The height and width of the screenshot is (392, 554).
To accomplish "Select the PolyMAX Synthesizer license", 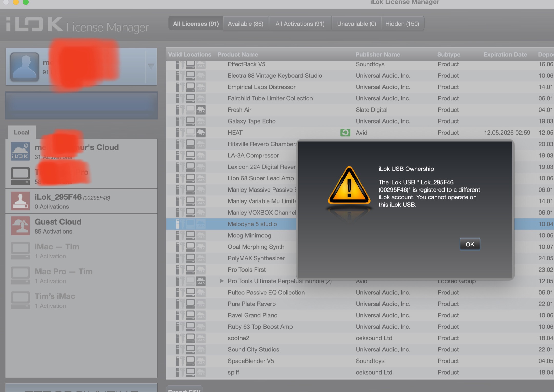I will pos(256,258).
